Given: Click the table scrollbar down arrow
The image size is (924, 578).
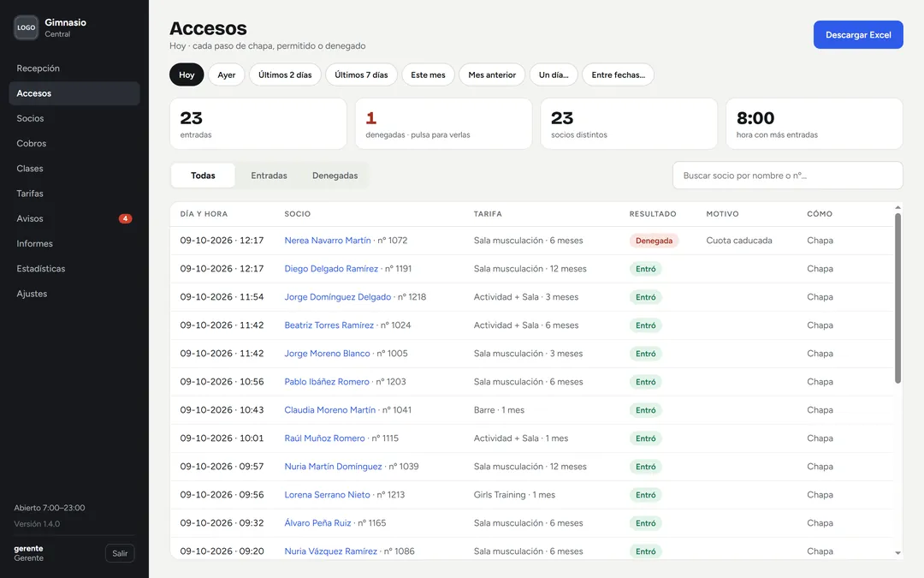Looking at the screenshot, I should [897, 552].
